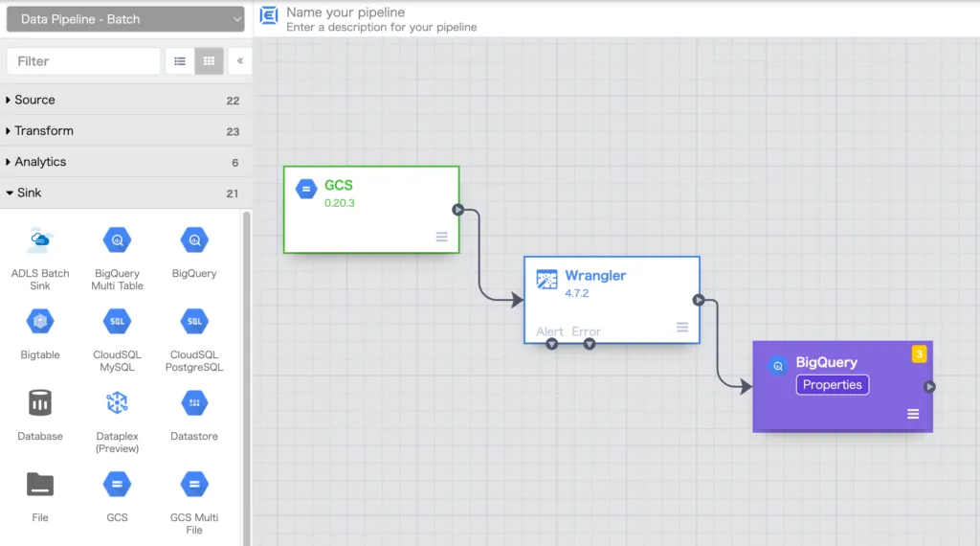
Task: Select the GCS sink icon in palette
Action: coord(117,484)
